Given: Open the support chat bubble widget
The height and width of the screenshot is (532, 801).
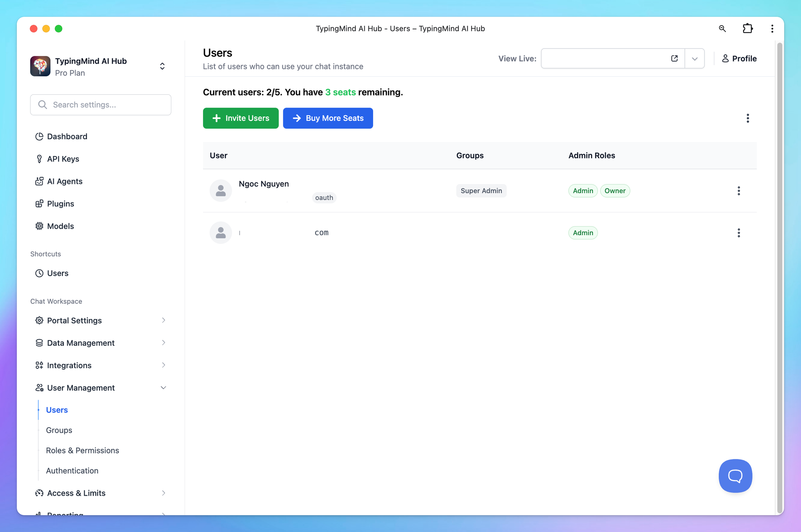Looking at the screenshot, I should 735,476.
